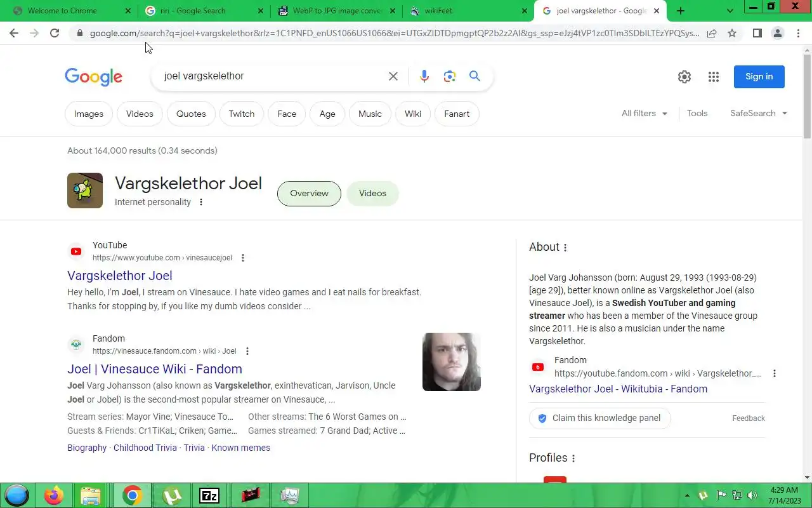The height and width of the screenshot is (508, 812).
Task: Select the Music filter chip
Action: pyautogui.click(x=370, y=114)
